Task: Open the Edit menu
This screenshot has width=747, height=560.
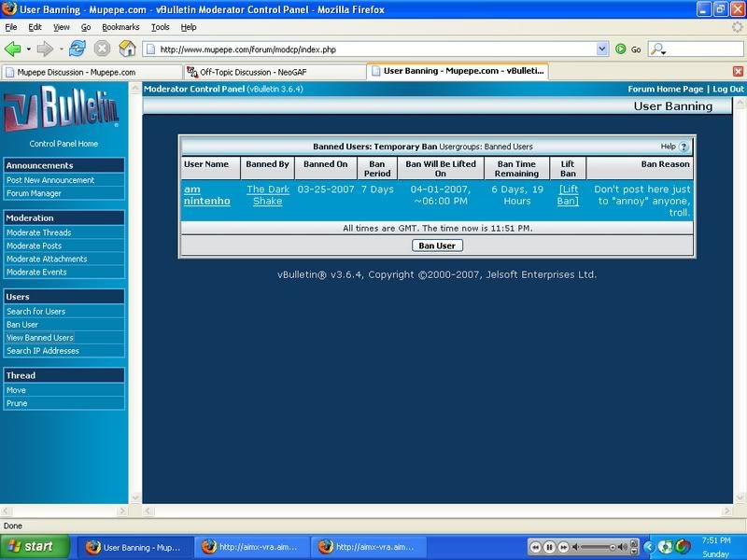Action: [x=35, y=27]
